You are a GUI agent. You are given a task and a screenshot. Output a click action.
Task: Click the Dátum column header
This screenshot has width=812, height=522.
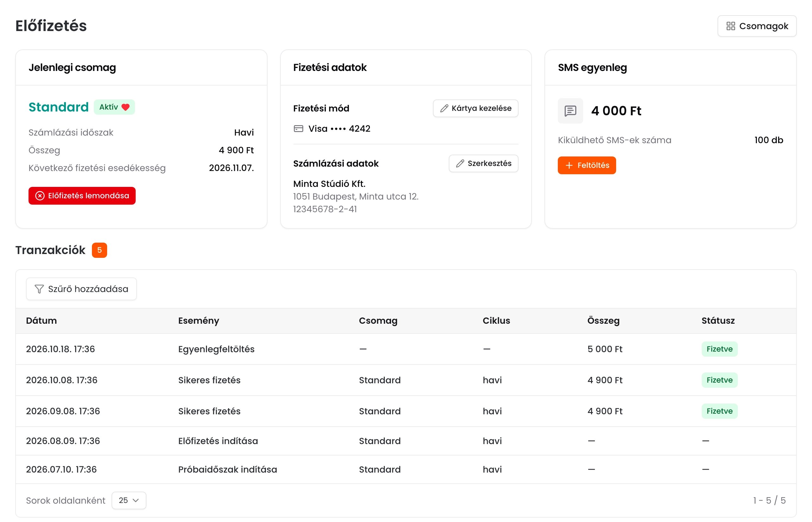42,321
